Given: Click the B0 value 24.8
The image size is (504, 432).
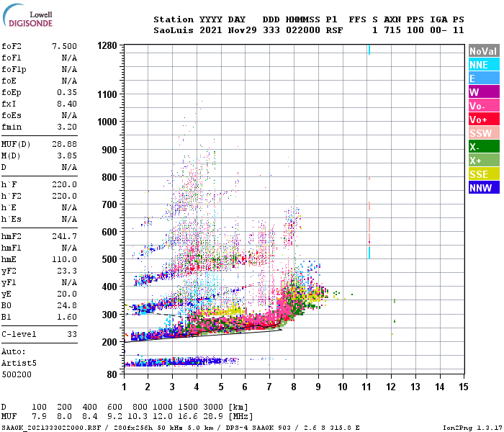Looking at the screenshot, I should 67,305.
